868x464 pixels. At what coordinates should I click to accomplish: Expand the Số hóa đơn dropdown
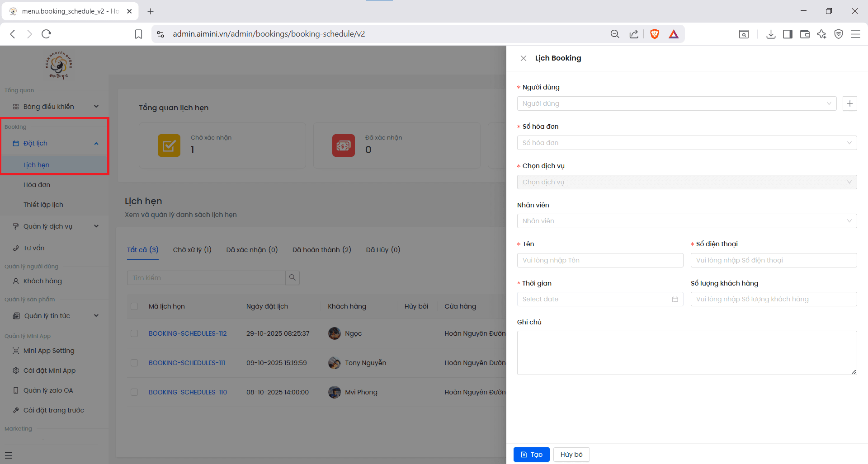click(686, 143)
